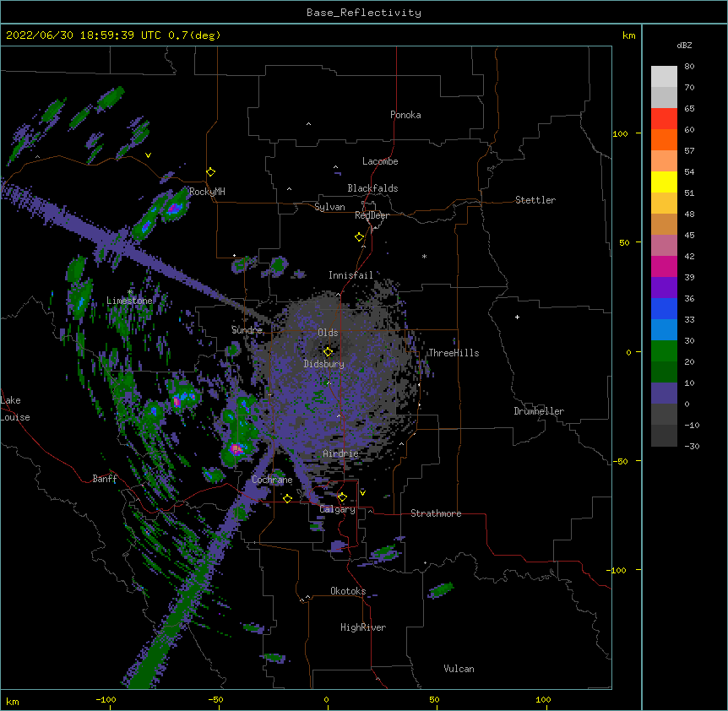Click the Drumheller label

tap(539, 411)
